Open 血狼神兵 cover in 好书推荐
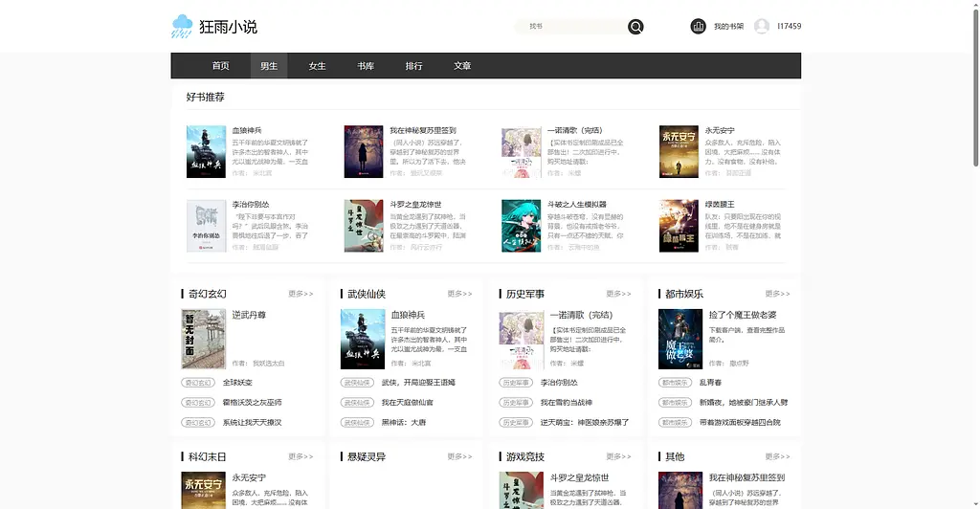Viewport: 980px width, 509px height. coord(206,152)
